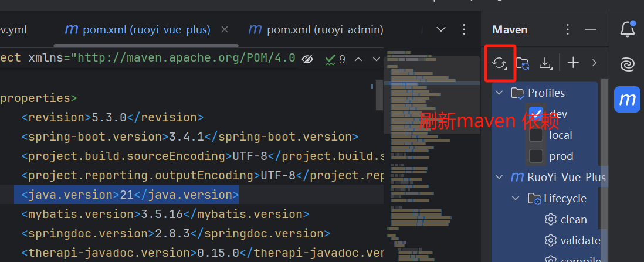
Task: Click the therapi-javadoc.version 0.15.0 line
Action: pyautogui.click(x=202, y=253)
